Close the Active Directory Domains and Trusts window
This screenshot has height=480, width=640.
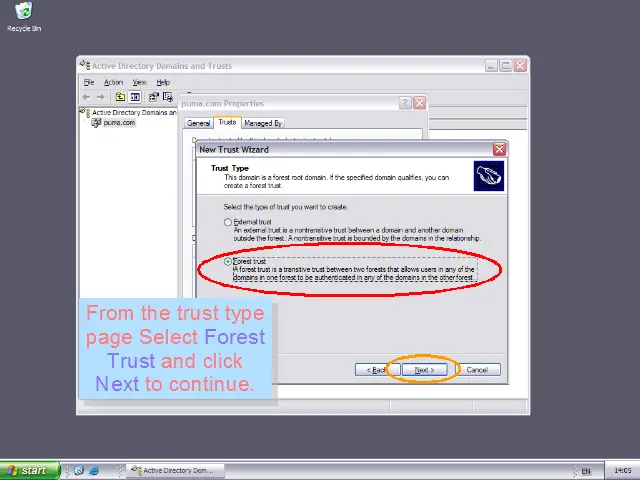coord(520,66)
